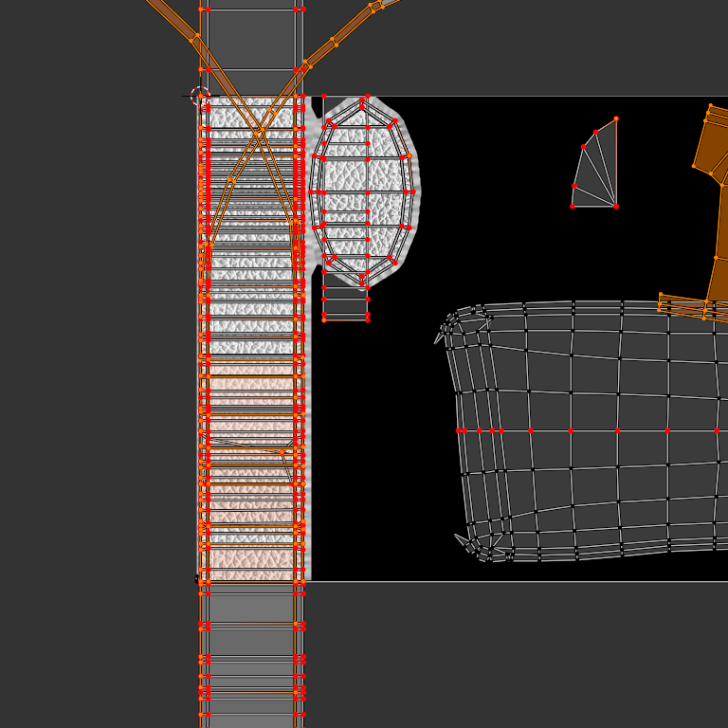Click the small rectangular island beneath the oval
This screenshot has height=728, width=728.
coord(345,304)
